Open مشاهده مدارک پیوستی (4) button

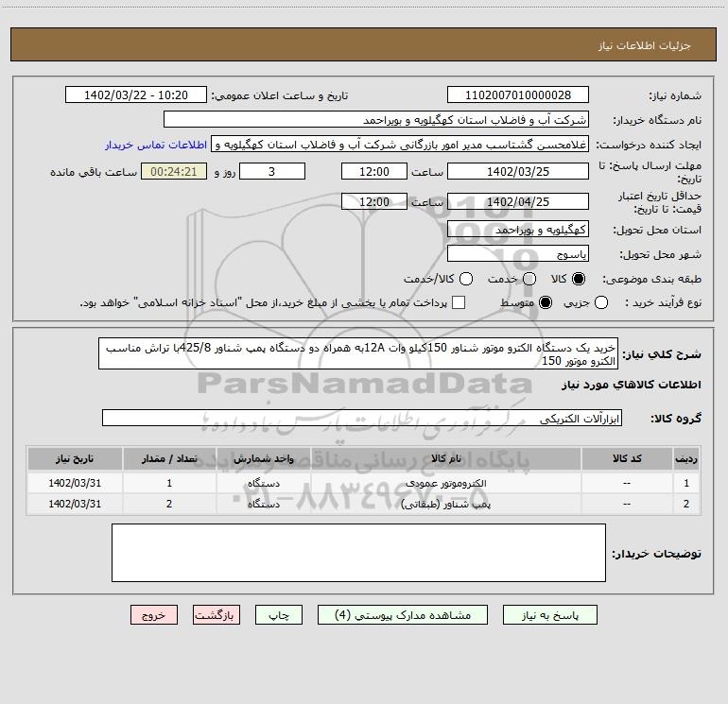click(403, 615)
